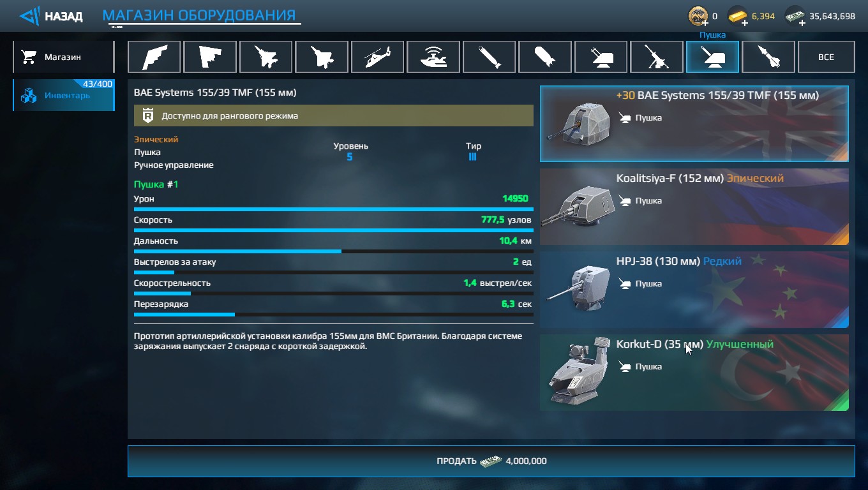868x490 pixels.
Task: Select the fighter jet category icon
Action: (266, 57)
